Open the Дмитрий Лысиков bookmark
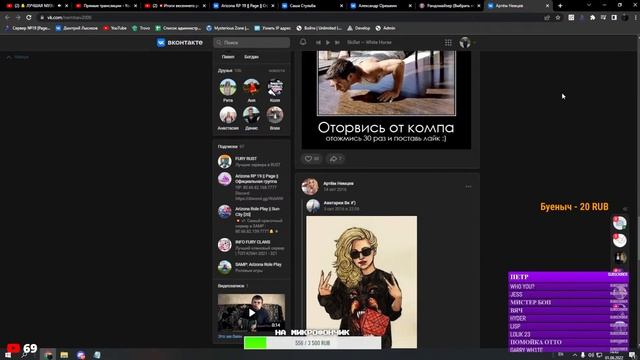Viewport: 640px width, 360px height. tap(77, 28)
